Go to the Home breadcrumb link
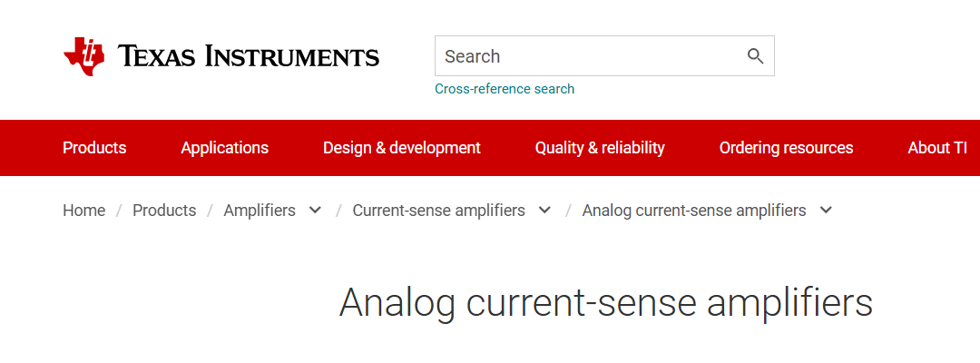 tap(84, 211)
